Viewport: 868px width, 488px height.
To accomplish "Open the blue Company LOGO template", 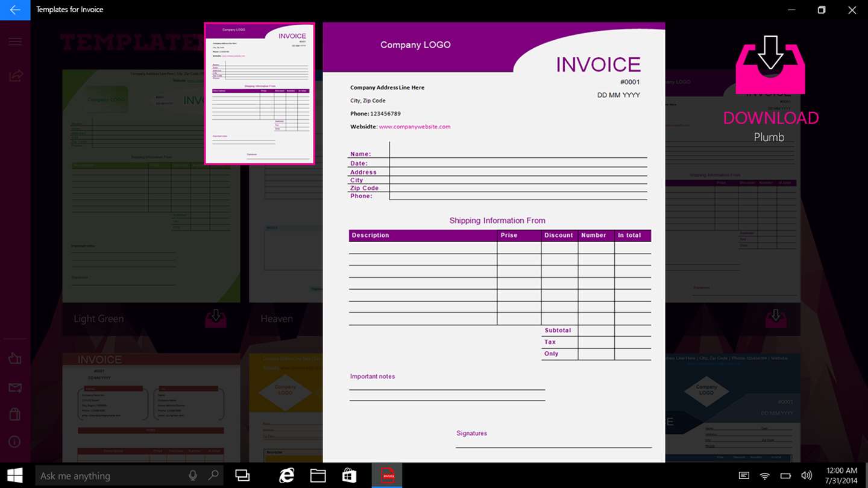I will tap(732, 408).
